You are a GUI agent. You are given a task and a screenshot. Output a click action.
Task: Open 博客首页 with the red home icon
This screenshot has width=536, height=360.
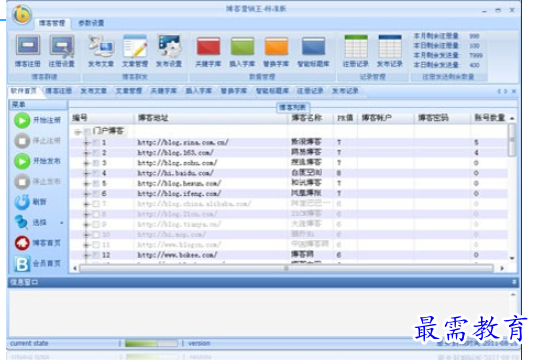tap(22, 243)
